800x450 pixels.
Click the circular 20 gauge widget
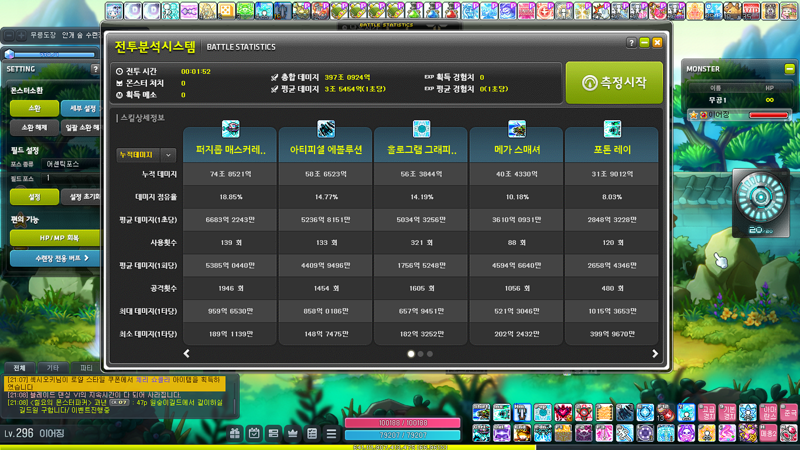click(761, 203)
